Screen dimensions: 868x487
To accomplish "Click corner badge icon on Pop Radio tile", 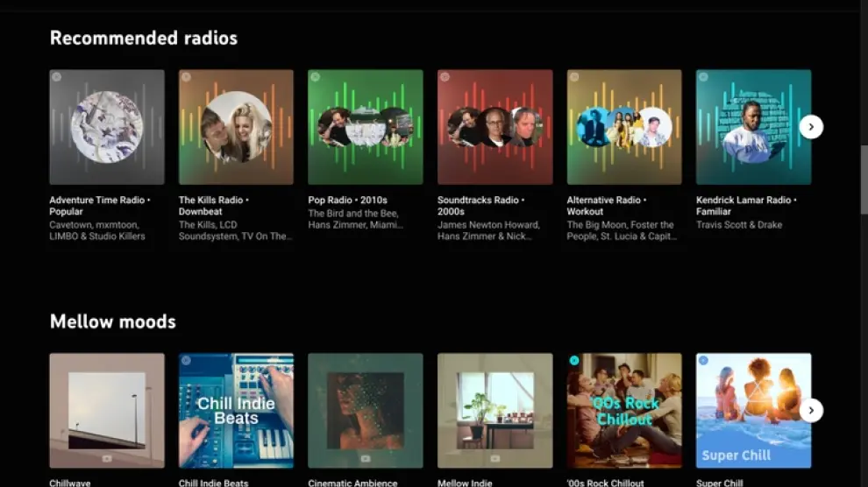I will point(316,77).
